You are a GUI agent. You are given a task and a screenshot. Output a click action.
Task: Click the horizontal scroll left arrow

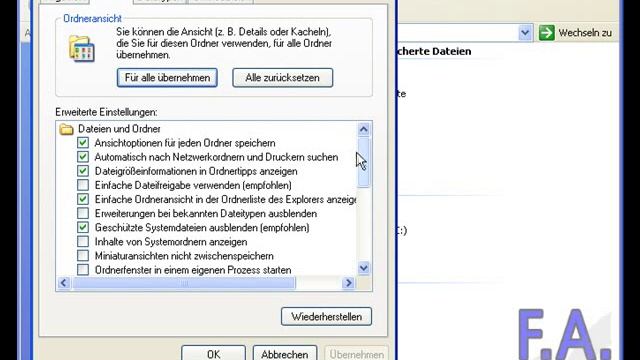click(x=64, y=283)
